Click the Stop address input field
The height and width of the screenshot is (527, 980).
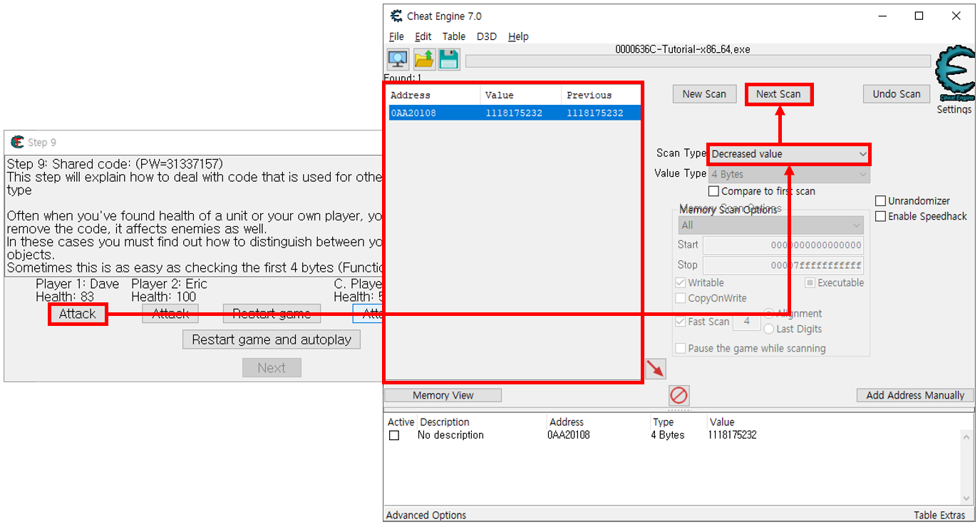click(x=783, y=265)
